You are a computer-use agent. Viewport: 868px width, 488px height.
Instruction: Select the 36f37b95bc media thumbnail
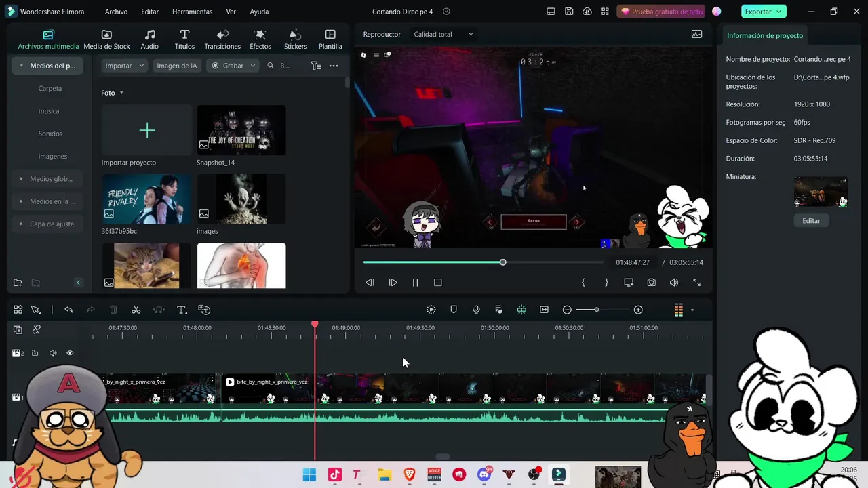(146, 199)
